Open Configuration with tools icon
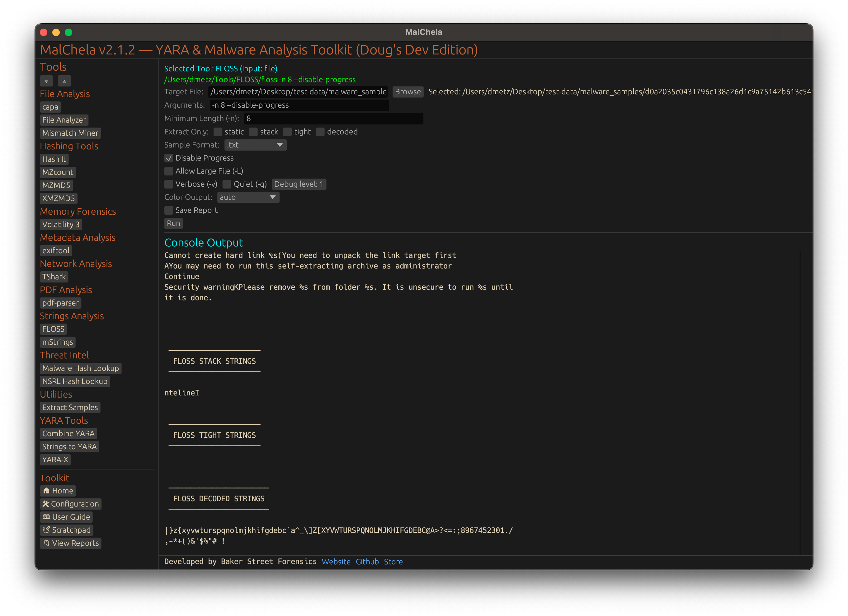The height and width of the screenshot is (616, 848). [x=71, y=504]
